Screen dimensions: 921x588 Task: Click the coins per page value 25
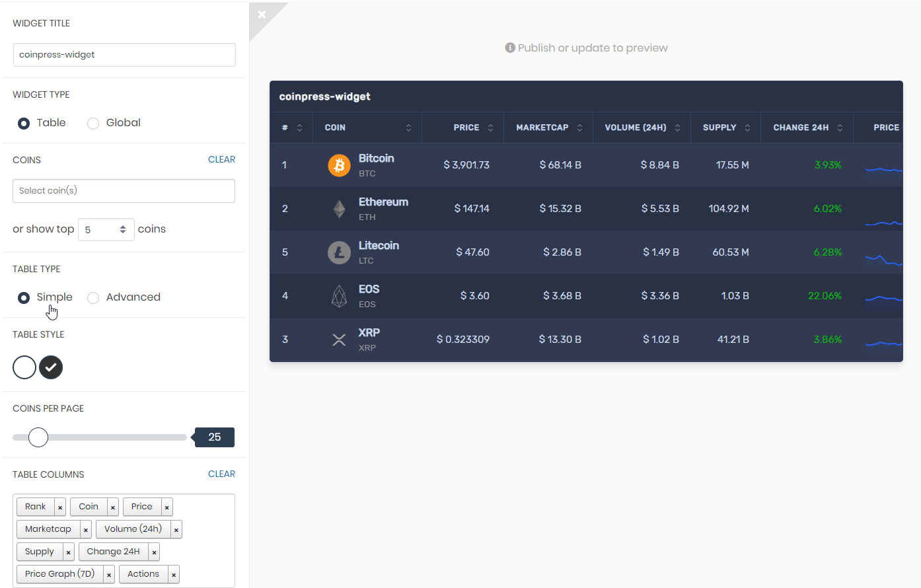tap(214, 437)
